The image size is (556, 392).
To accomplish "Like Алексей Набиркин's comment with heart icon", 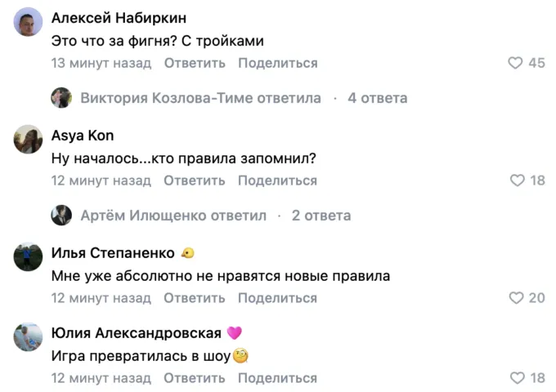I will coord(515,63).
